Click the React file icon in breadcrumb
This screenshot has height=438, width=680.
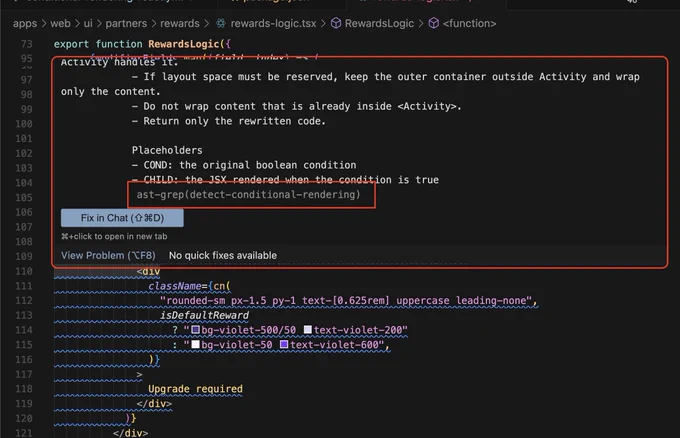pyautogui.click(x=221, y=23)
